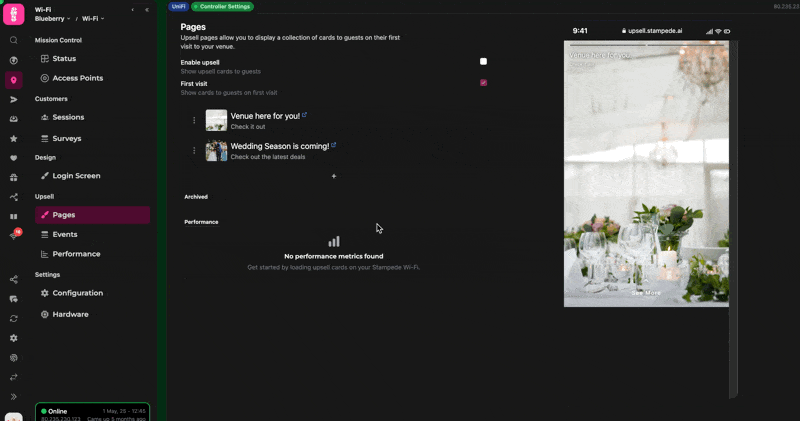Uncheck the First visit checkbox

(483, 83)
